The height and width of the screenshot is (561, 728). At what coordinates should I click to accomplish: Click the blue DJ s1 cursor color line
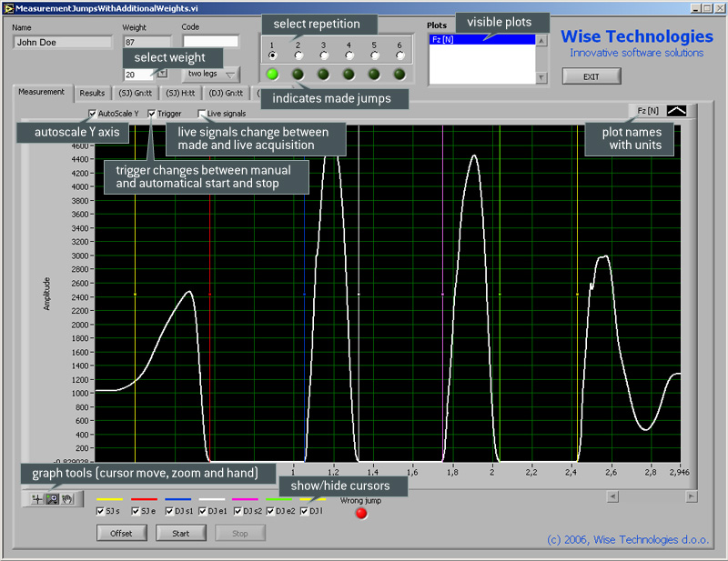tap(177, 499)
